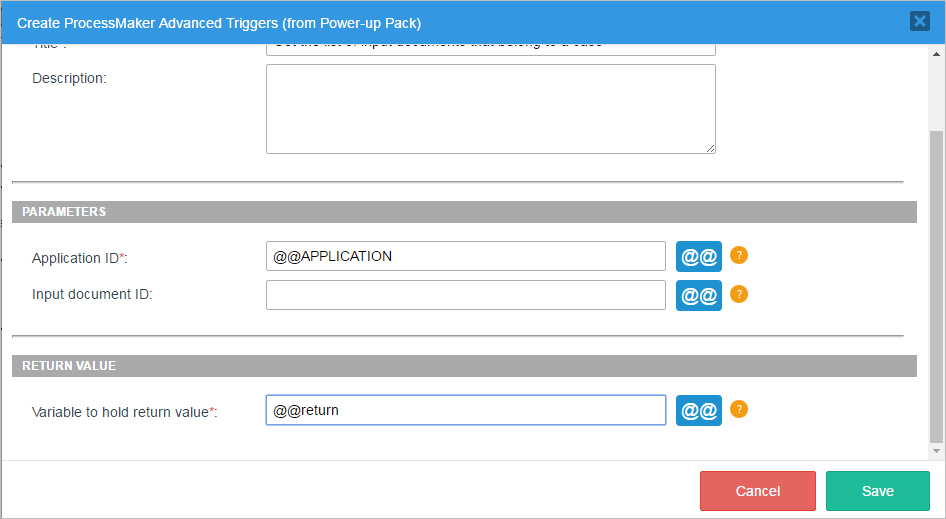
Task: Click the Application ID input field
Action: (x=465, y=256)
